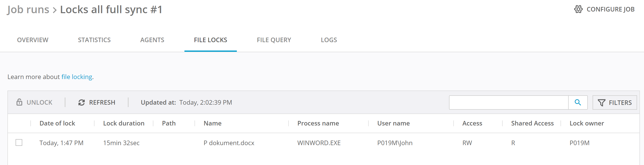This screenshot has width=644, height=165.
Task: Click the Lock owner column header
Action: tap(587, 123)
